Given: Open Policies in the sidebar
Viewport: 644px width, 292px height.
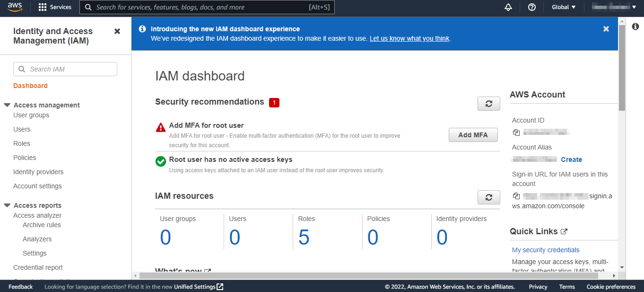Looking at the screenshot, I should click(25, 158).
